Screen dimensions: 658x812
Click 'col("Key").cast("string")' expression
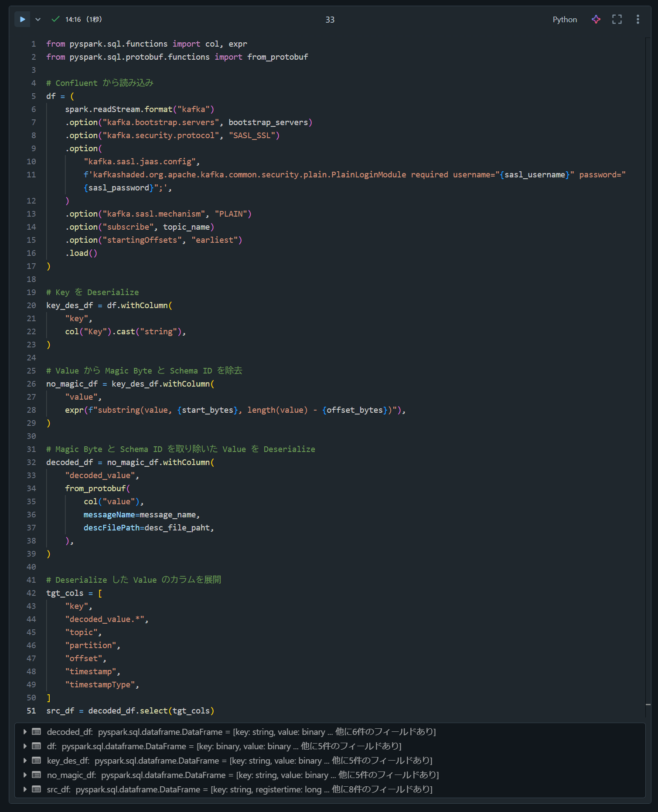(123, 331)
